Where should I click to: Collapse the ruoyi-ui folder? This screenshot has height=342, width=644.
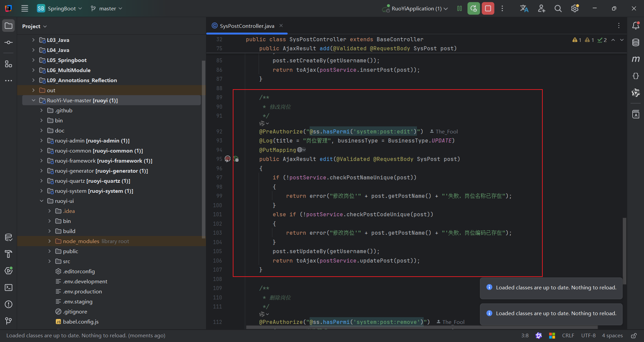tap(41, 201)
